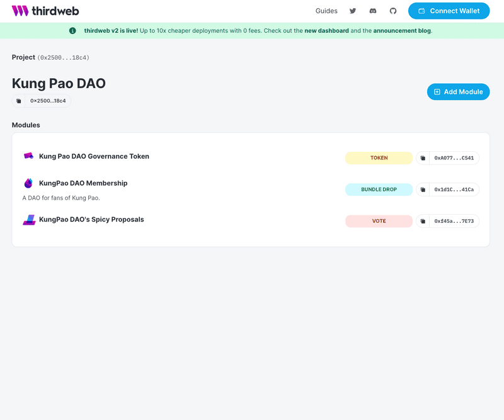Follow the new dashboard link
The width and height of the screenshot is (504, 420).
pyautogui.click(x=326, y=30)
